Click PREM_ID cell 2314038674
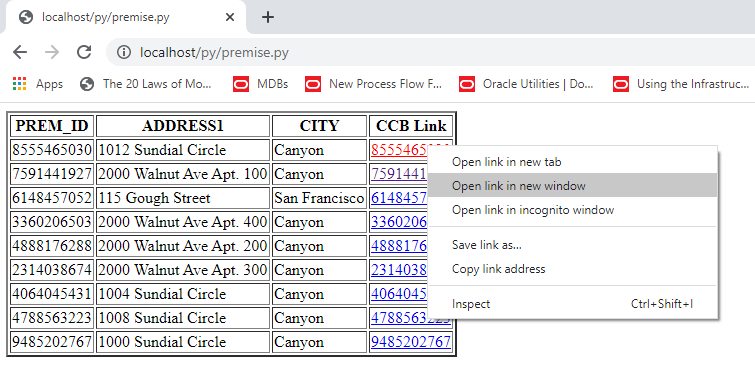Image resolution: width=755 pixels, height=387 pixels. pyautogui.click(x=52, y=270)
